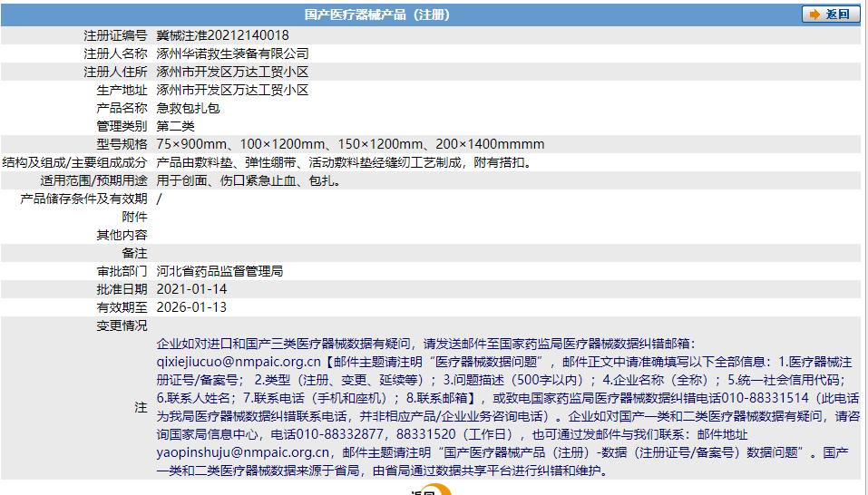Click approval date 2021-01-14
The image size is (868, 495).
tap(191, 289)
